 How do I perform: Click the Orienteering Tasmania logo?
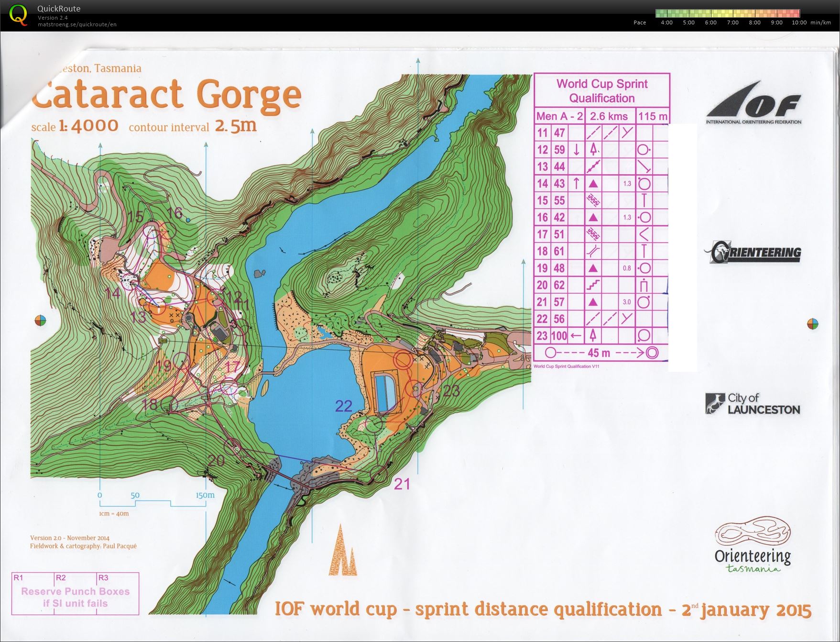[x=753, y=544]
